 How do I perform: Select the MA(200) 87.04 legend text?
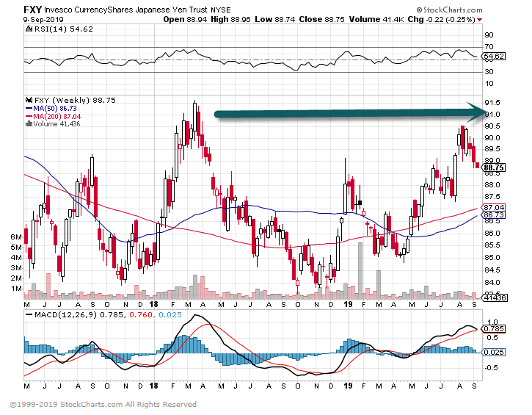point(57,117)
